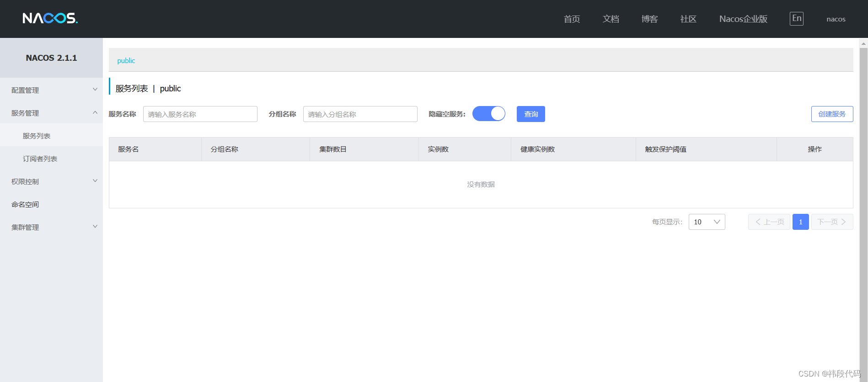Viewport: 868px width, 382px height.
Task: Collapse the 服务管理 menu chevron
Action: click(95, 112)
